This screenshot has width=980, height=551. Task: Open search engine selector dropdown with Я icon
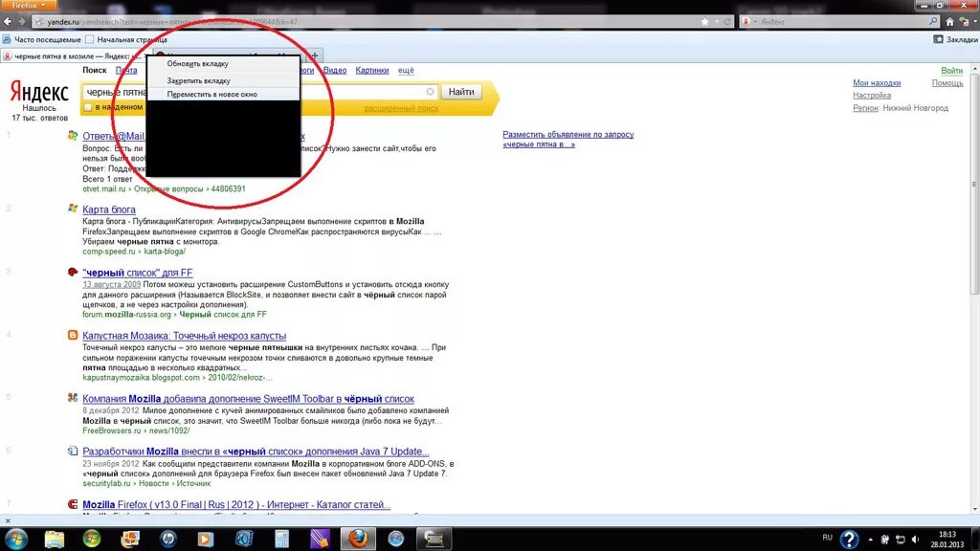748,22
